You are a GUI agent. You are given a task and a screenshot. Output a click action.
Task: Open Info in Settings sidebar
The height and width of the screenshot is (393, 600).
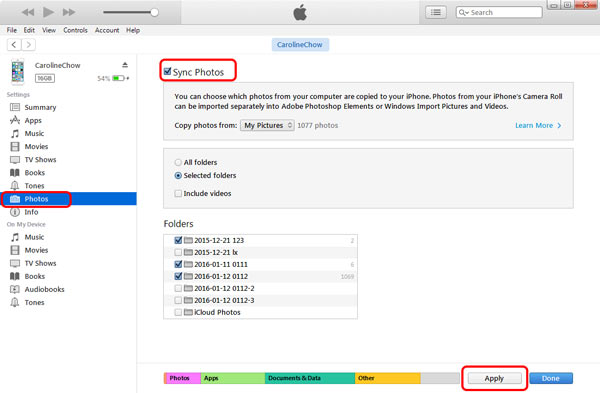31,212
